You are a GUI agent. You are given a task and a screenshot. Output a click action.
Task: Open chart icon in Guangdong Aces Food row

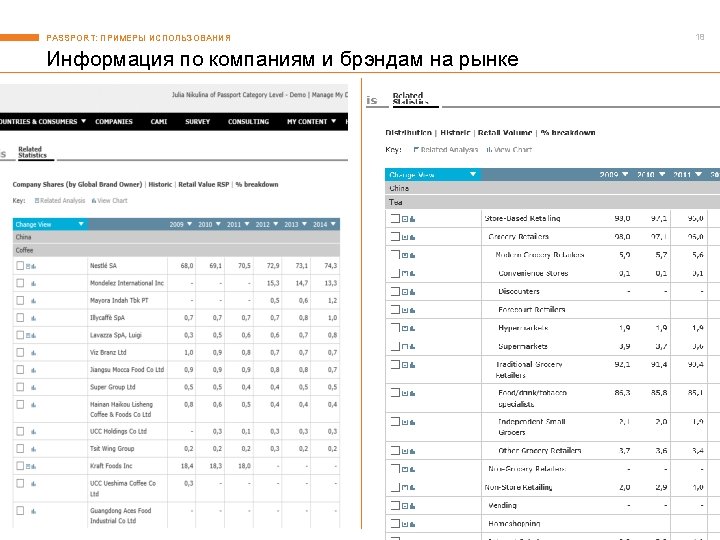click(x=34, y=511)
